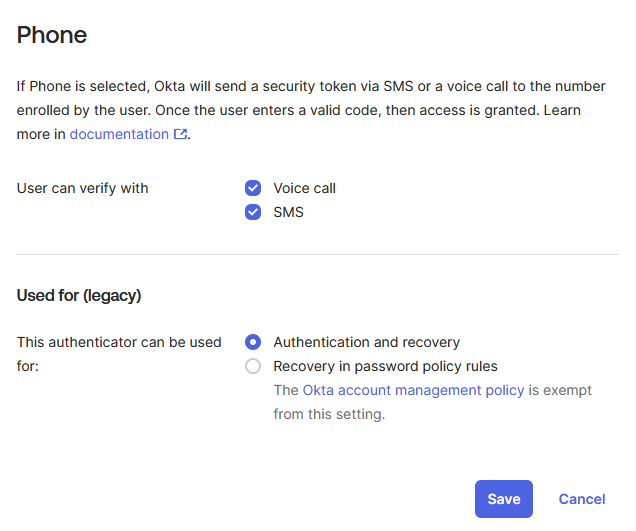The height and width of the screenshot is (531, 636).
Task: Click the "Authentication and recovery" option label
Action: (x=366, y=342)
